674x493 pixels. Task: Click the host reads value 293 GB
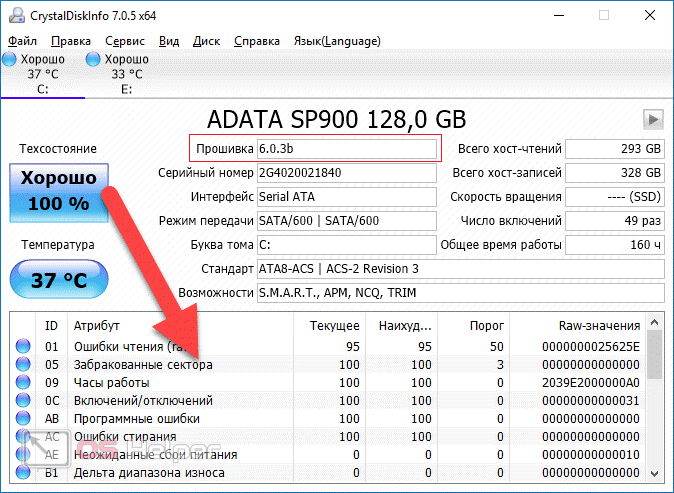click(x=615, y=149)
